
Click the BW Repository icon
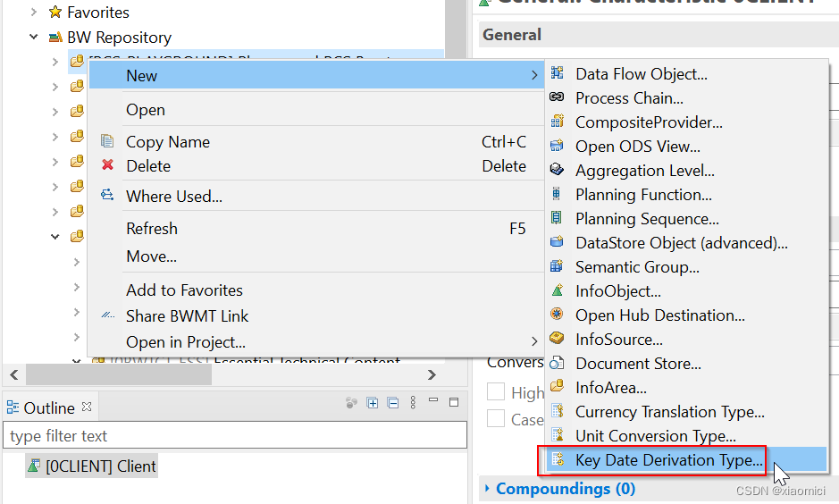click(55, 37)
